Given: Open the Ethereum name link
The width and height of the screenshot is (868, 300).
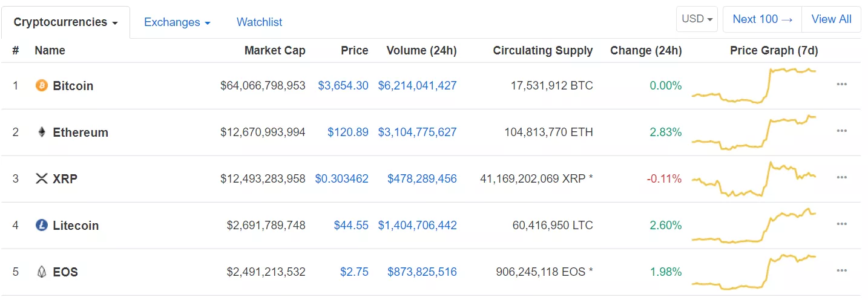Looking at the screenshot, I should click(x=81, y=132).
